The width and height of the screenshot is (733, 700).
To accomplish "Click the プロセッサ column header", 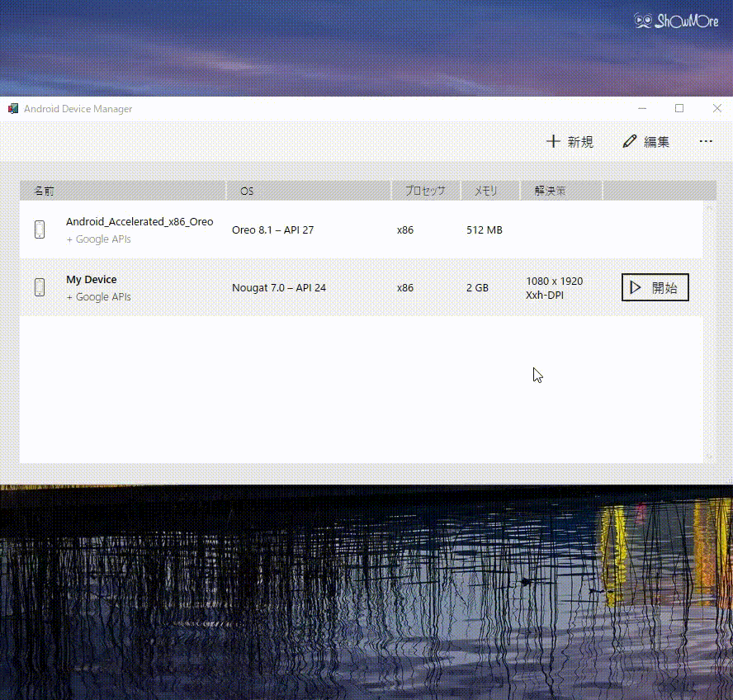I will [426, 191].
